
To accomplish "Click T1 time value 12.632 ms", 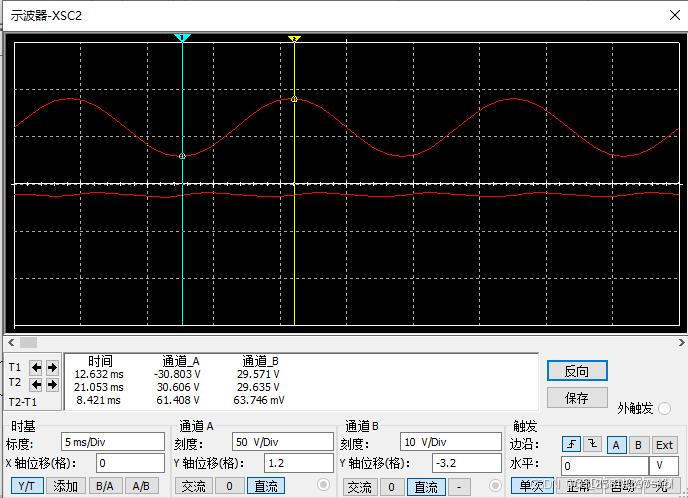I will click(99, 374).
